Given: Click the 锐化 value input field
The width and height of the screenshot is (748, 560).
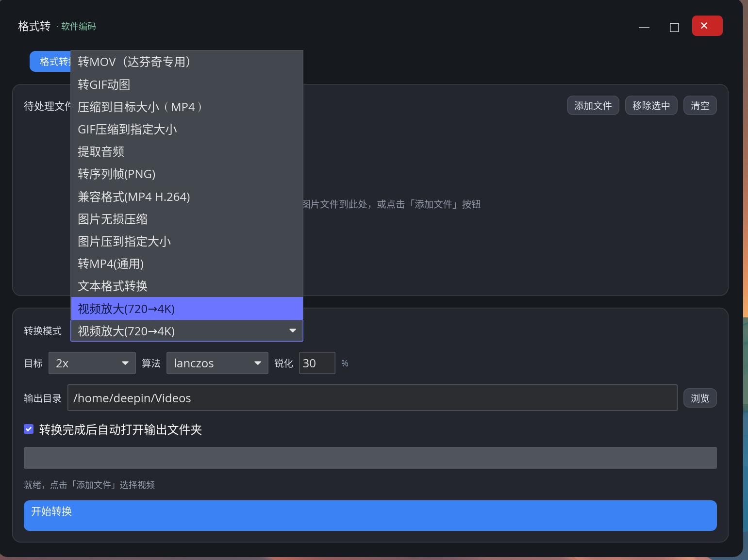Looking at the screenshot, I should coord(317,363).
